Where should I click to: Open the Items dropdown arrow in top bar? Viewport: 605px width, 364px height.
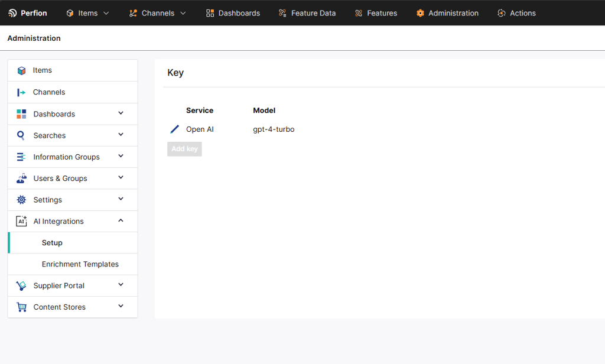click(x=106, y=13)
